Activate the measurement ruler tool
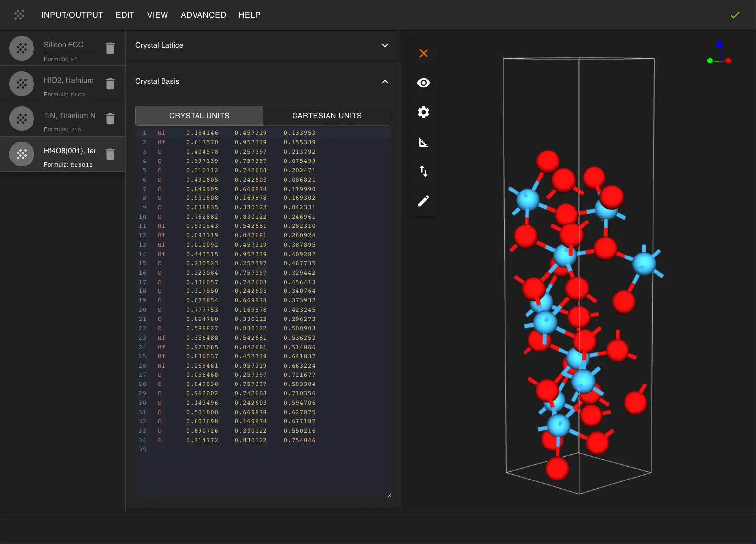 (x=424, y=142)
